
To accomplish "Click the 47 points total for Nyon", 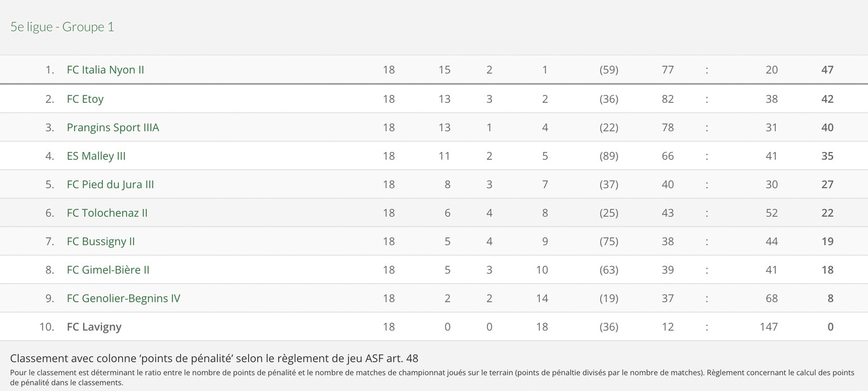I will (x=827, y=70).
